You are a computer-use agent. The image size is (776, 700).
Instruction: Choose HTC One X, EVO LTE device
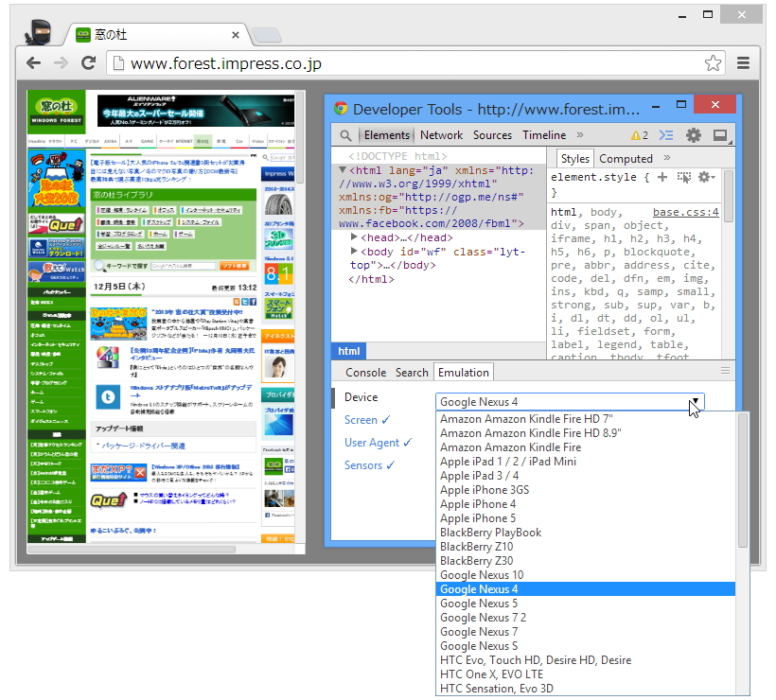[x=586, y=674]
